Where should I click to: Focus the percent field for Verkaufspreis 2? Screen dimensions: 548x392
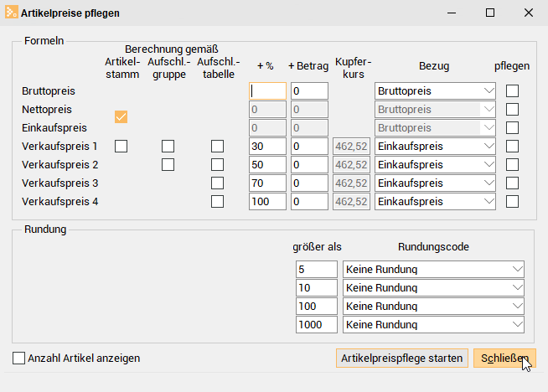point(267,164)
